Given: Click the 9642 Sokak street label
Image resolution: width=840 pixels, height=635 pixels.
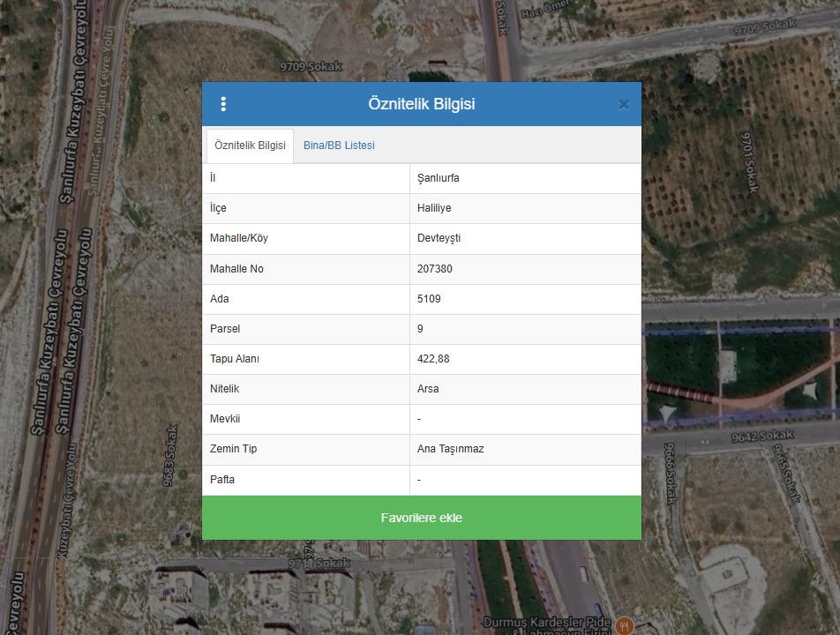Looking at the screenshot, I should point(762,436).
